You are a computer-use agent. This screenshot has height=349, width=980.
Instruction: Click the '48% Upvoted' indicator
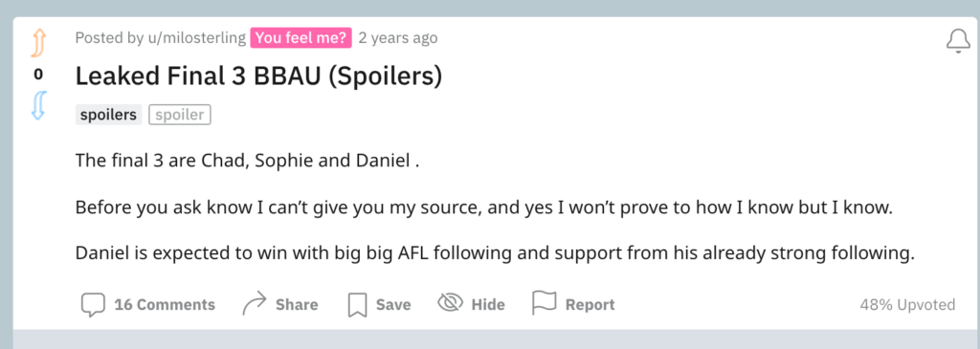click(907, 305)
